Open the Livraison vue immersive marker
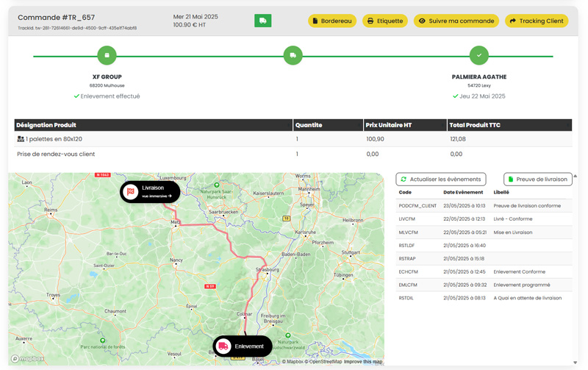Image resolution: width=588 pixels, height=370 pixels. point(150,192)
